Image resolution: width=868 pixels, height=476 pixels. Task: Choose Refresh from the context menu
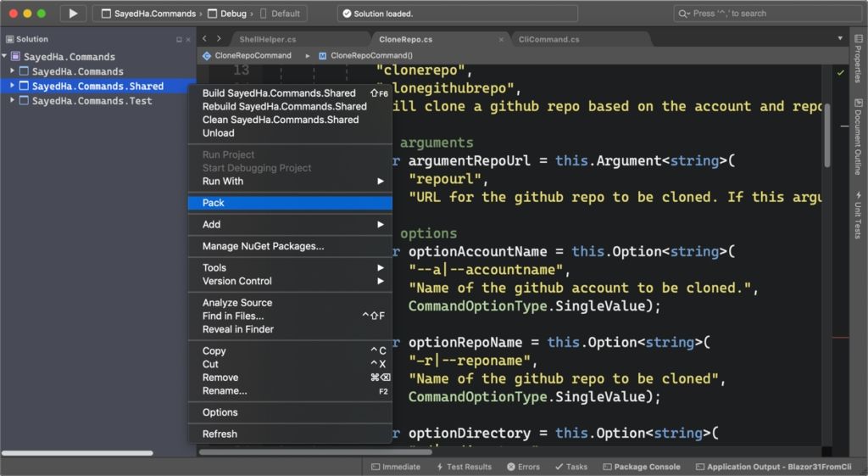(x=290, y=434)
